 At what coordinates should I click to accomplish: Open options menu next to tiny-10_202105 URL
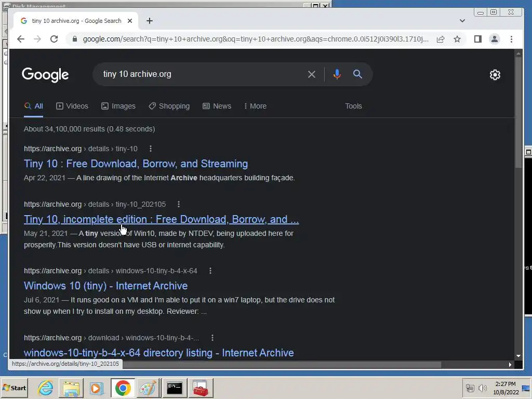pyautogui.click(x=179, y=204)
